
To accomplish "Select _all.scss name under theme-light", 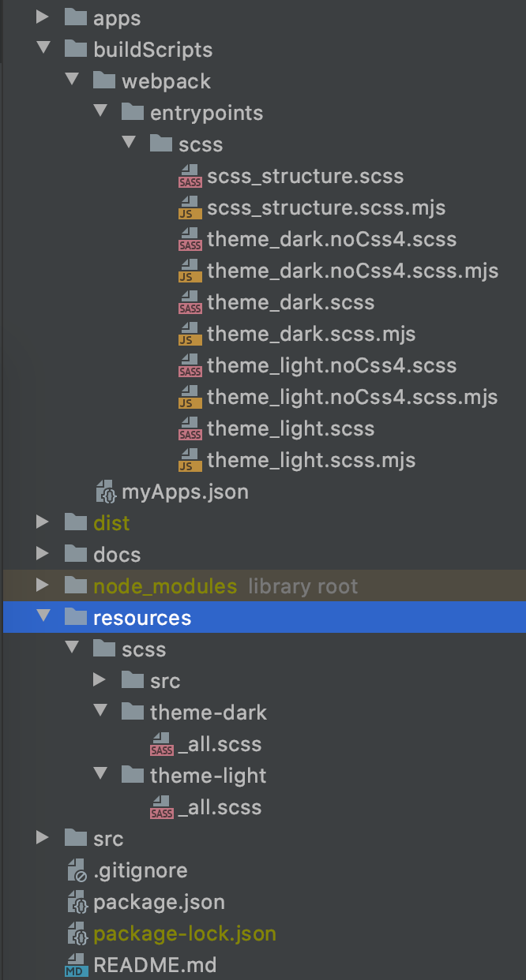I will 220,807.
